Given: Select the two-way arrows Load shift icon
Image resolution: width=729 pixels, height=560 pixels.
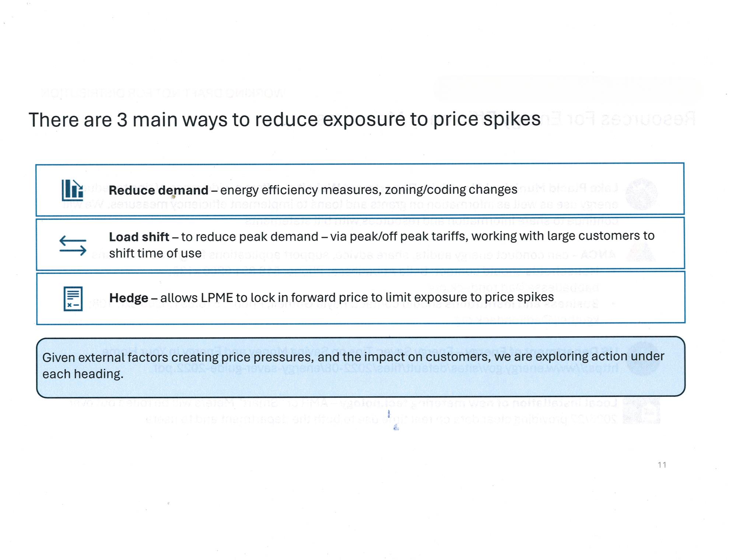Looking at the screenshot, I should tap(73, 245).
